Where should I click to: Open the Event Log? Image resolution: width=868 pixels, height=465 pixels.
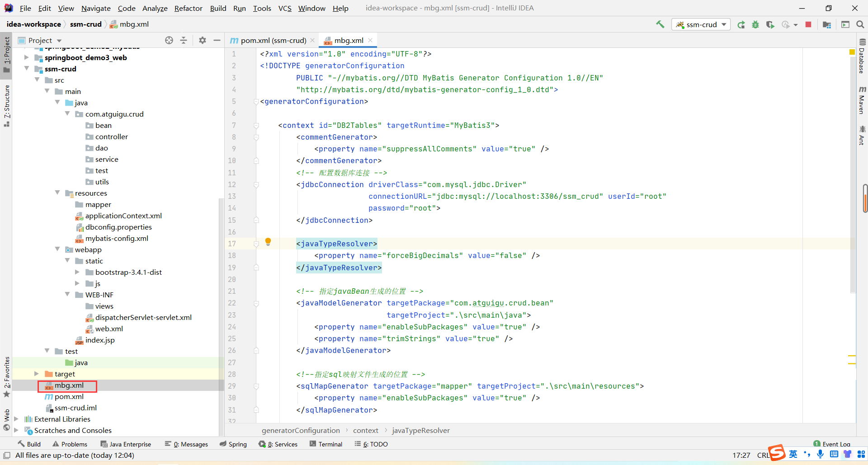click(832, 444)
